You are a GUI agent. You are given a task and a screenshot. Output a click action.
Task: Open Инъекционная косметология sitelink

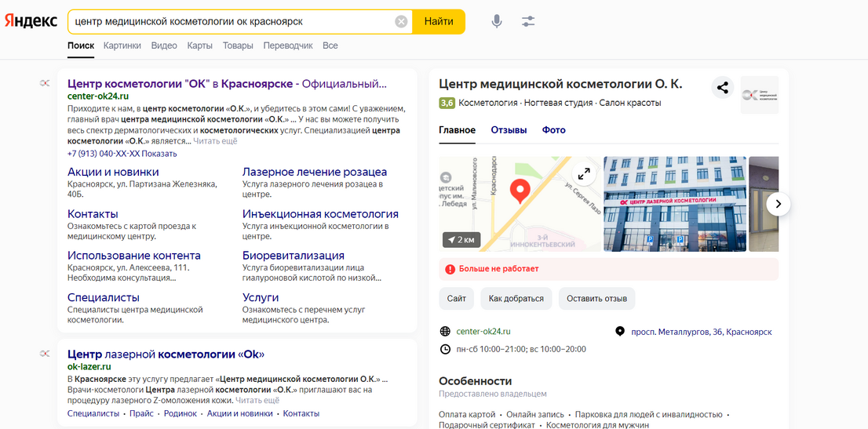pos(320,213)
